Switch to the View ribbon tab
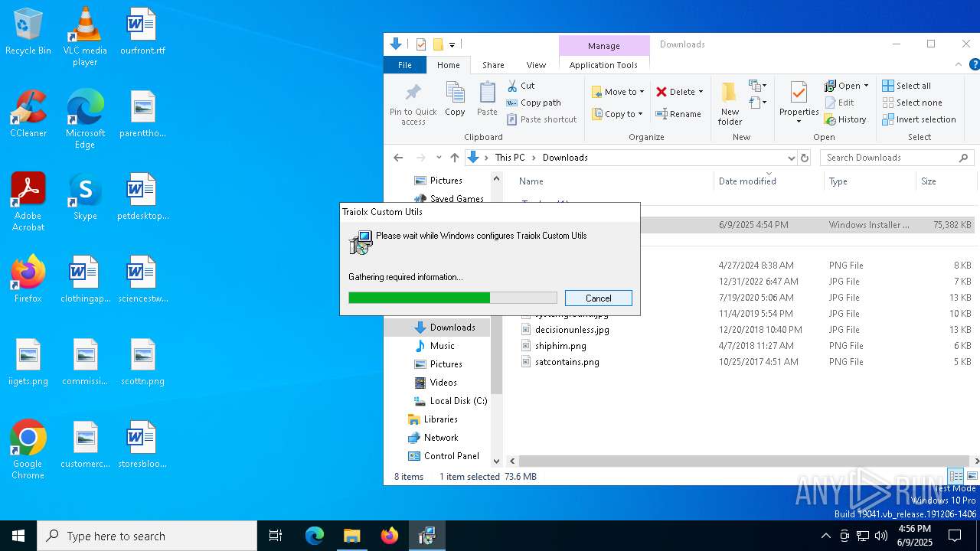The height and width of the screenshot is (551, 980). pos(536,65)
